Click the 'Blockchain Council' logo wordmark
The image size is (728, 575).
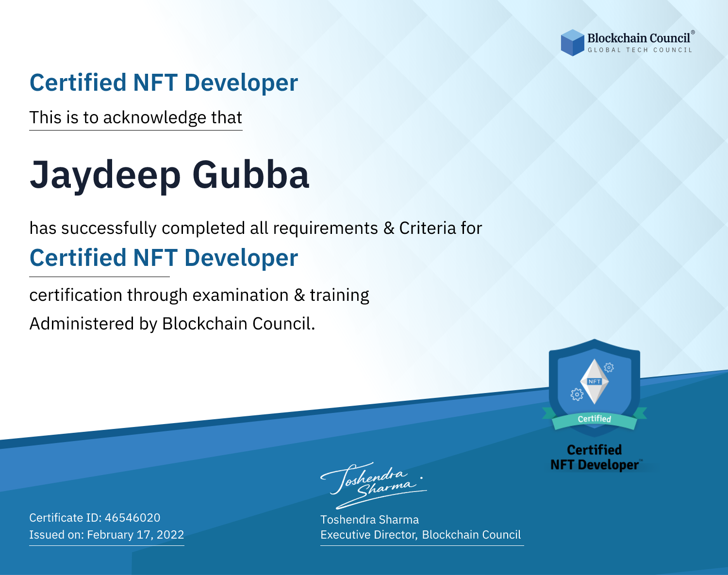pyautogui.click(x=639, y=38)
